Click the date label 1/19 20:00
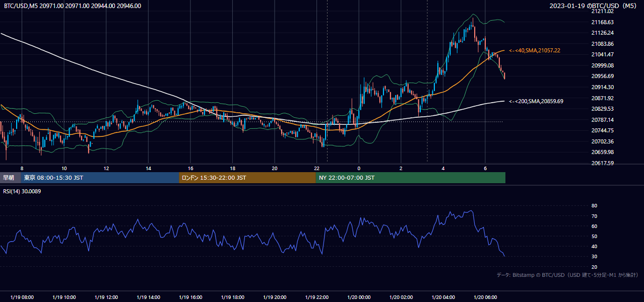 click(275, 297)
